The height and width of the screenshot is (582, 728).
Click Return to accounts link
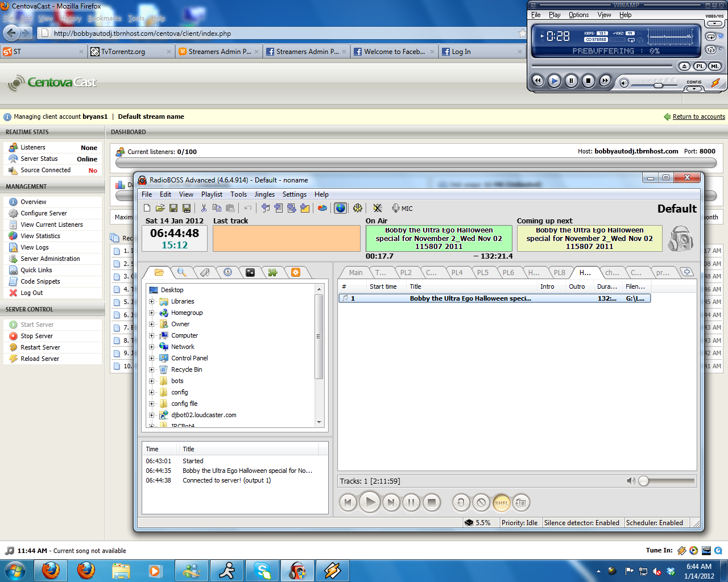(x=699, y=117)
